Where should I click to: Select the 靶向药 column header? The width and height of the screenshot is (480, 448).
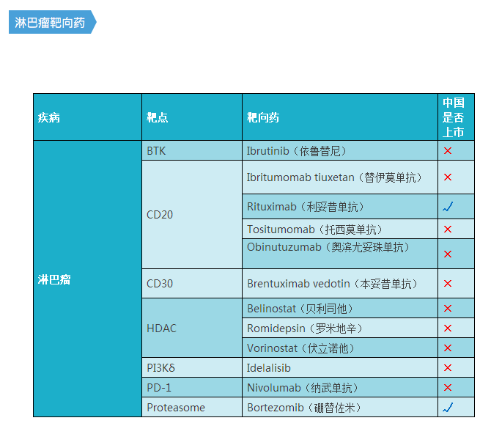pos(340,117)
